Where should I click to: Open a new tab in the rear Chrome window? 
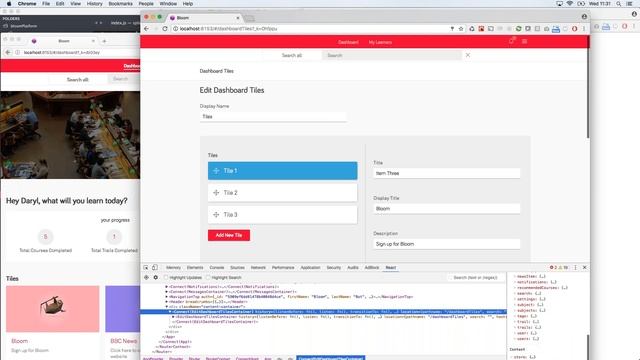104,41
